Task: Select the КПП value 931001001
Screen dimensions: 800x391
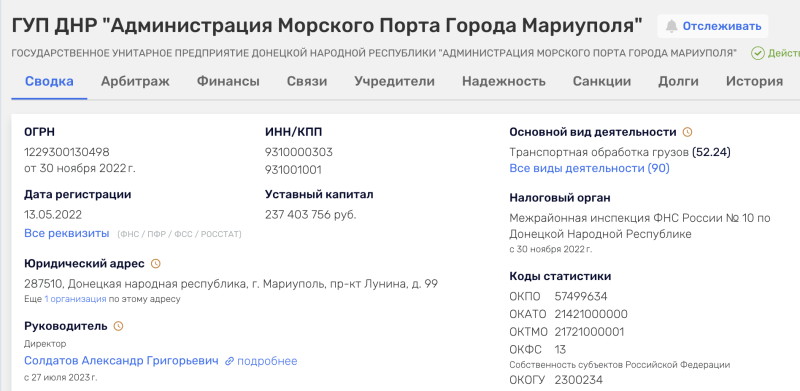Action: click(x=293, y=170)
